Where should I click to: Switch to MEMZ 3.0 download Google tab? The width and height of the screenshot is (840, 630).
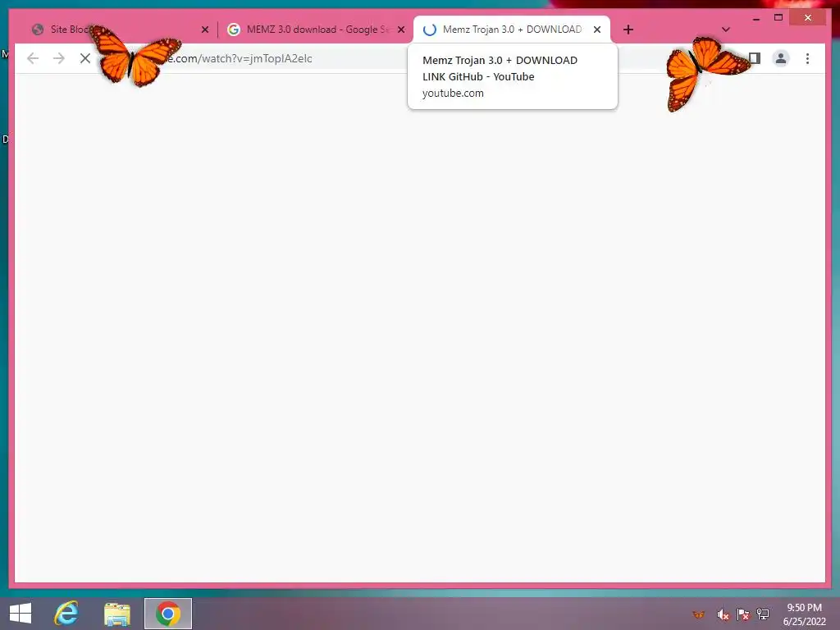click(x=316, y=30)
